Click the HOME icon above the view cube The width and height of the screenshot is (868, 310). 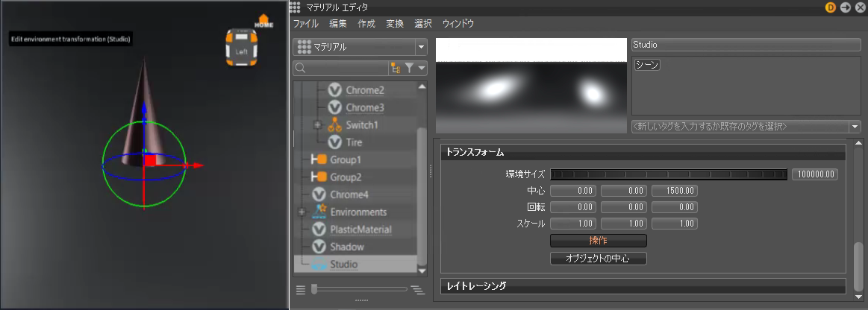tap(264, 22)
